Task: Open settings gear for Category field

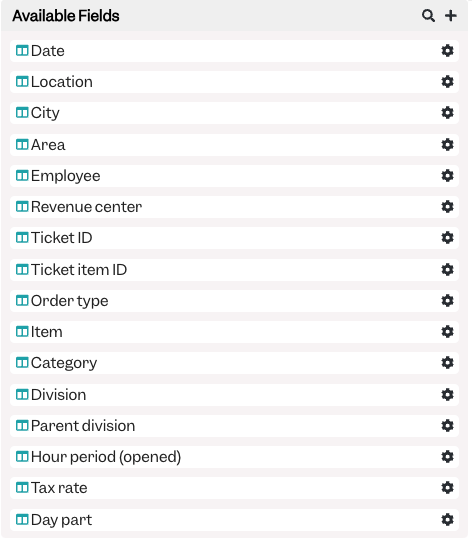Action: 447,363
